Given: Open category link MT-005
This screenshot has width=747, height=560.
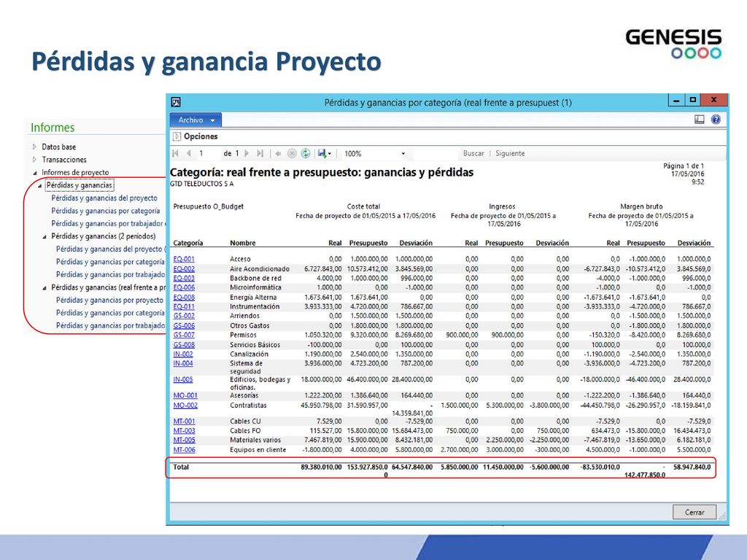Looking at the screenshot, I should (185, 440).
